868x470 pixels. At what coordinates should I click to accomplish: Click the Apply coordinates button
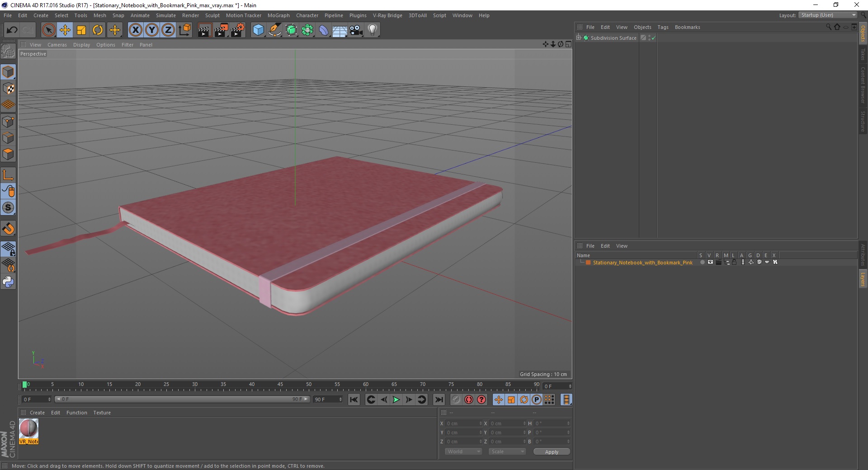click(x=552, y=451)
